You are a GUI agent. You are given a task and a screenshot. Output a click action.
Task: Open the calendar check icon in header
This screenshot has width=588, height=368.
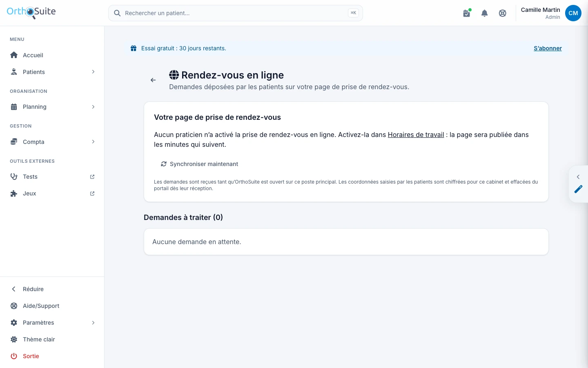[467, 13]
